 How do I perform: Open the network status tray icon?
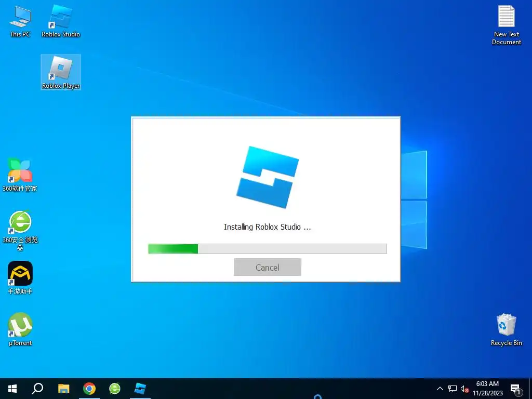click(x=453, y=389)
